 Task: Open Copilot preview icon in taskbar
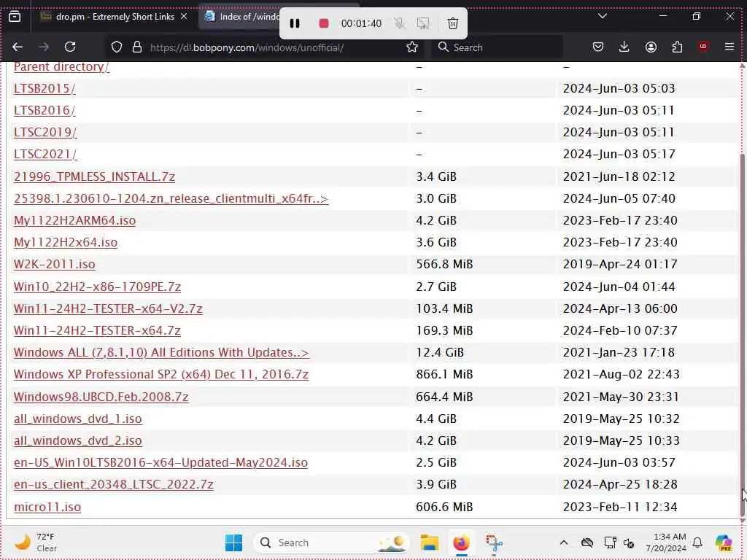pos(724,542)
